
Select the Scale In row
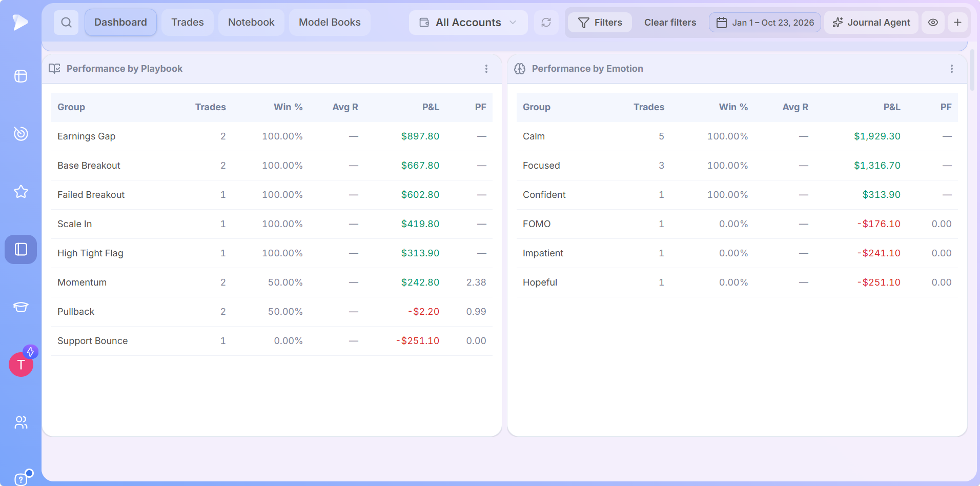(272, 224)
